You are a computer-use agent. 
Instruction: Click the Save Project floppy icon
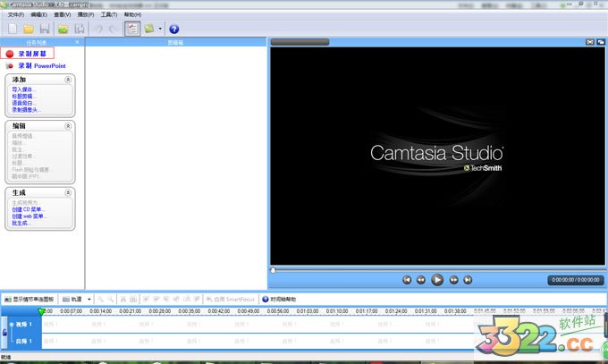[x=45, y=29]
